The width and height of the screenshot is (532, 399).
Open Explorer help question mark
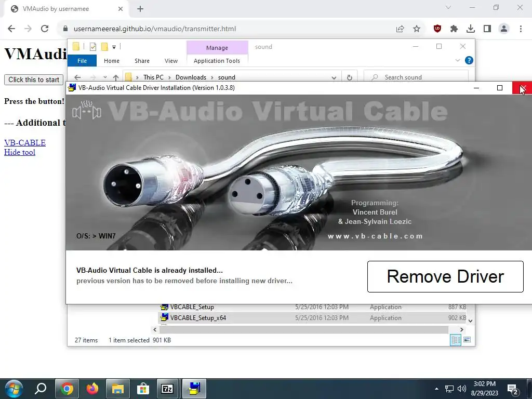(469, 60)
